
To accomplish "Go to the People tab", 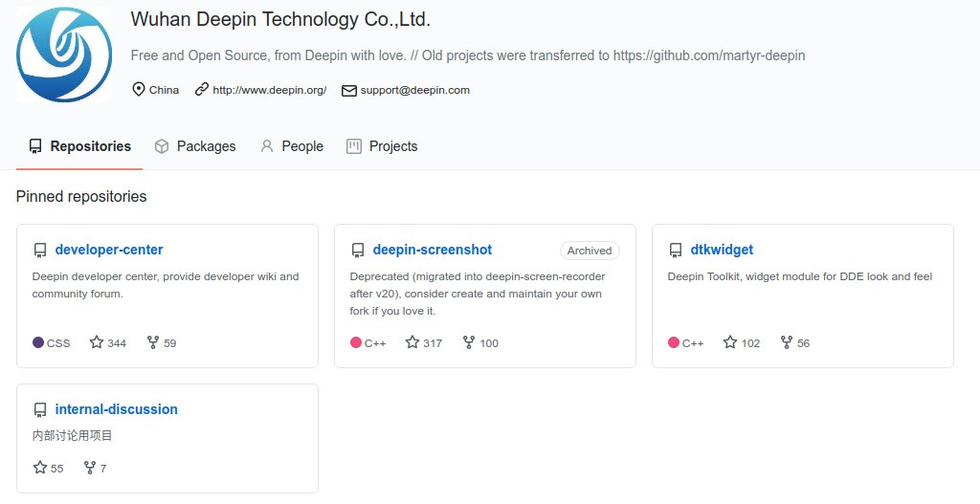I will [x=292, y=146].
